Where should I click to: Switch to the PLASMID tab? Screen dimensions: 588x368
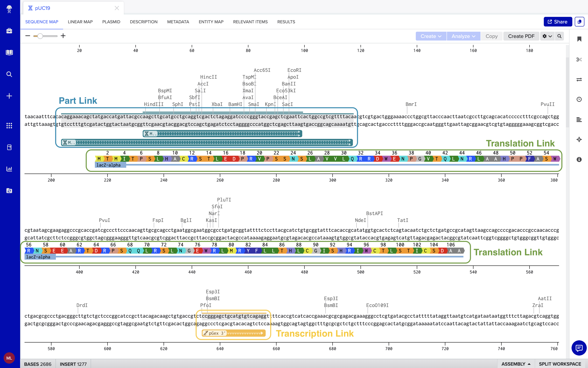pyautogui.click(x=111, y=22)
